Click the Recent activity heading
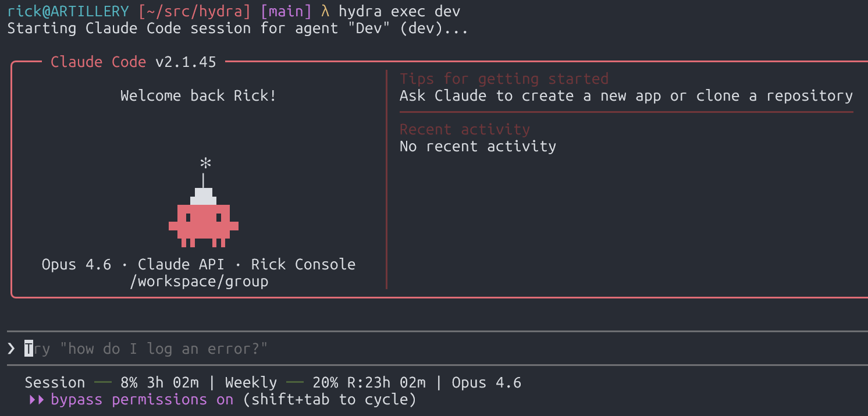The height and width of the screenshot is (416, 868). [x=465, y=129]
